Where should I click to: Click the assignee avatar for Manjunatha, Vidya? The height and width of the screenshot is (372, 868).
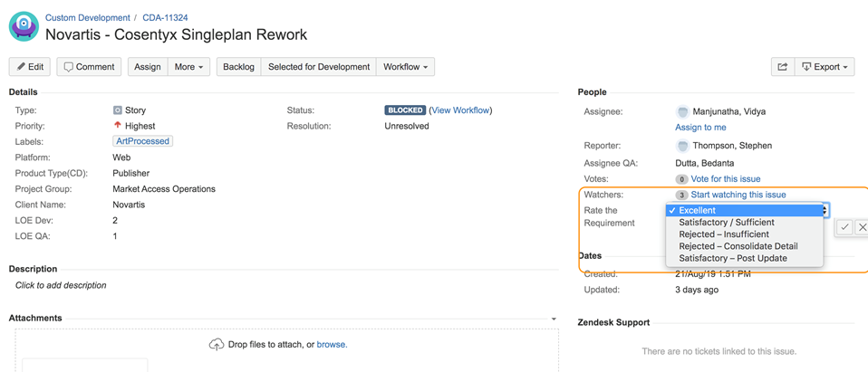click(682, 111)
